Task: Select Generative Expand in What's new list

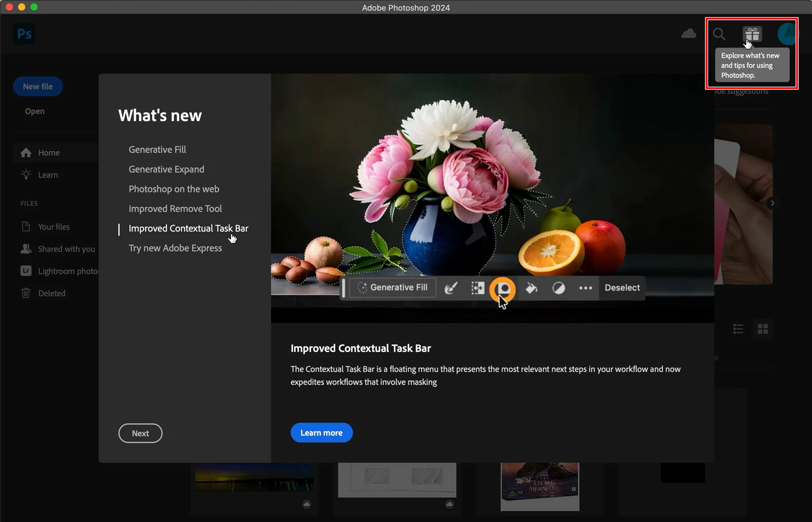Action: tap(166, 169)
